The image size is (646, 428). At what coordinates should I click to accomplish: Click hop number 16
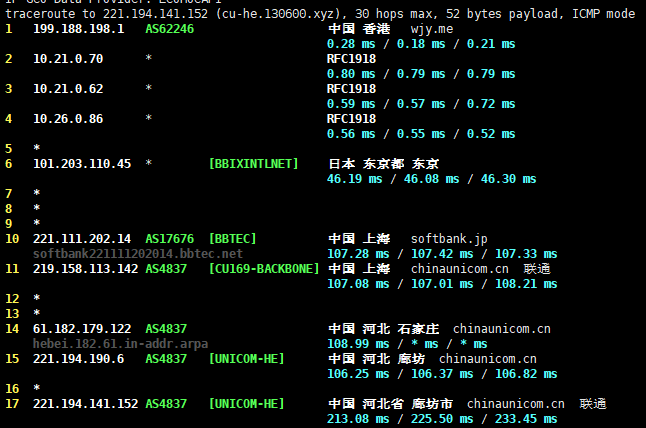(x=12, y=389)
